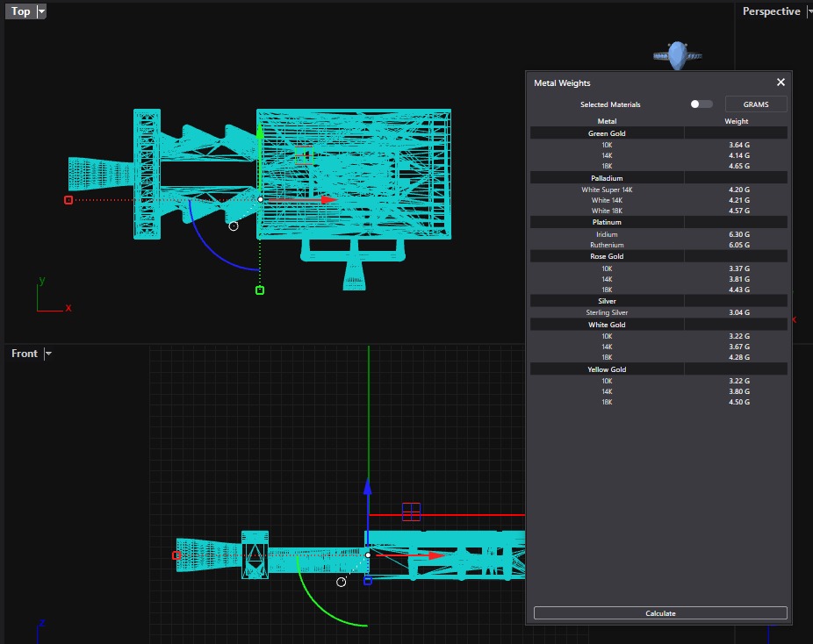The width and height of the screenshot is (813, 644).
Task: Select the Iridium platinum row
Action: (x=658, y=234)
